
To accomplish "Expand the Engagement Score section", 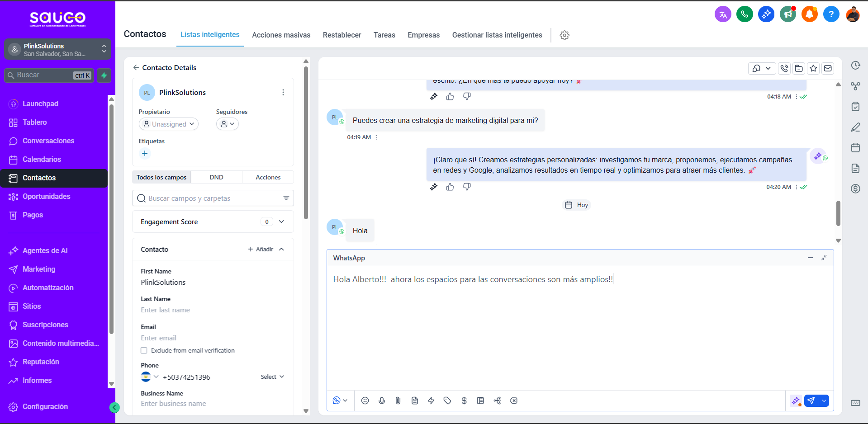I will point(281,221).
